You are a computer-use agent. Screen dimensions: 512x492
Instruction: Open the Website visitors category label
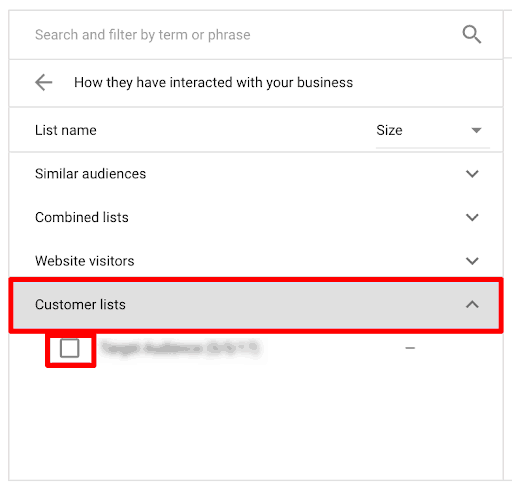(85, 261)
